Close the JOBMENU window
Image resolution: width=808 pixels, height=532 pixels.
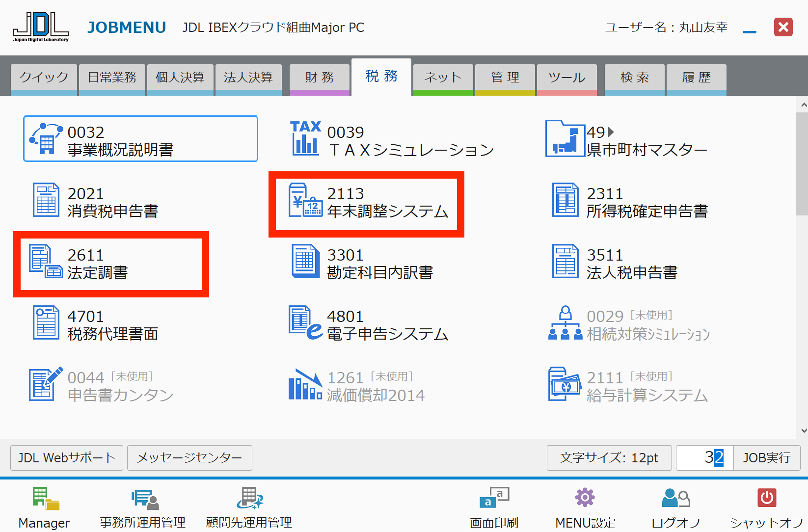point(783,27)
